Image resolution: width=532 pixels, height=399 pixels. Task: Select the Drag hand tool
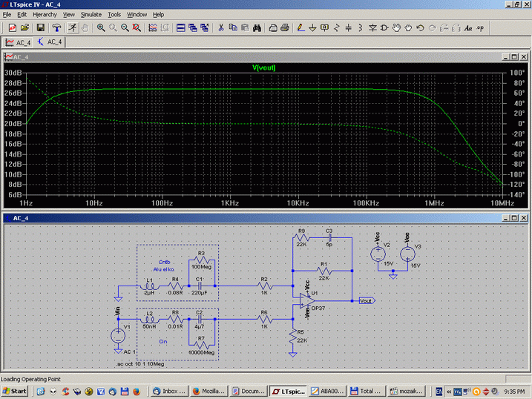point(408,27)
